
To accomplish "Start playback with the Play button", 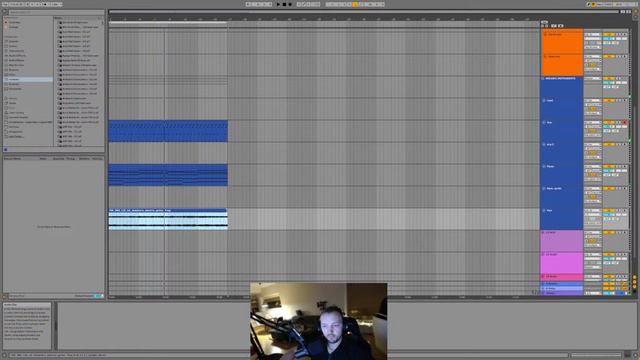I will coord(278,4).
